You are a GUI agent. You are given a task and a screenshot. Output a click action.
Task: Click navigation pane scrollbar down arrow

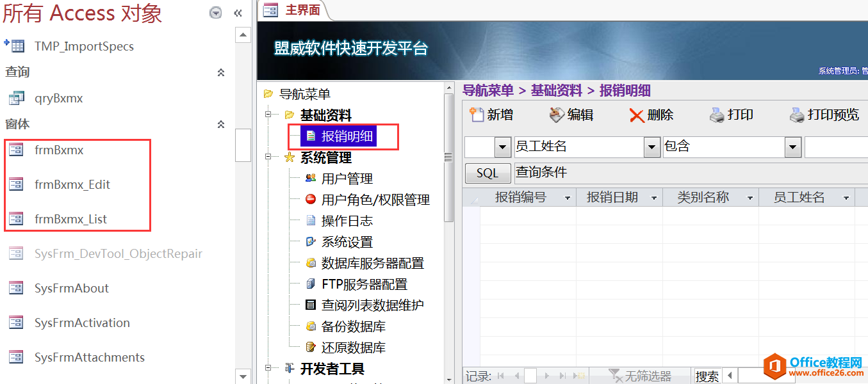point(243,376)
